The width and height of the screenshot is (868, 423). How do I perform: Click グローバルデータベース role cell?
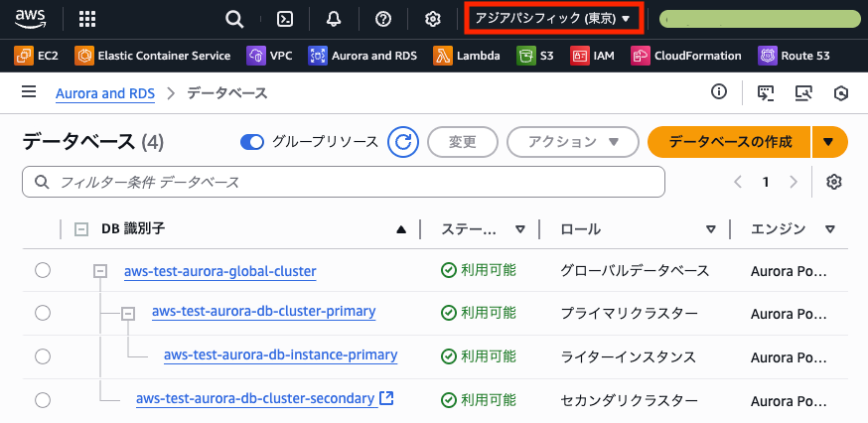(635, 271)
